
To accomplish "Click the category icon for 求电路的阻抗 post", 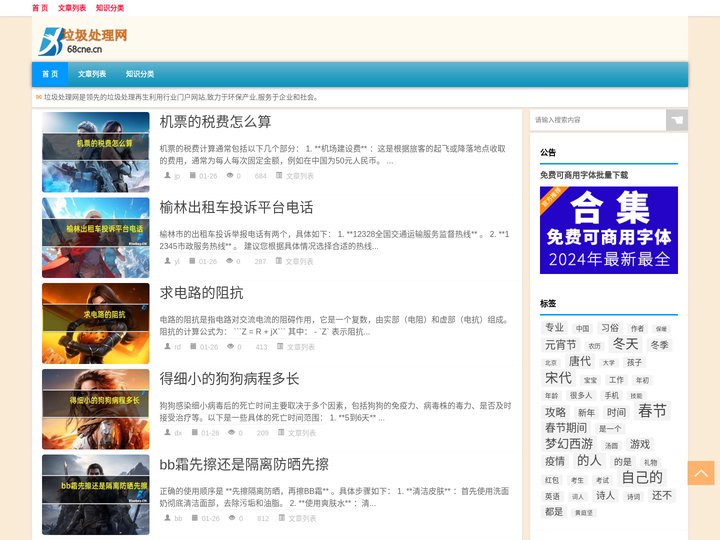I will [x=280, y=346].
